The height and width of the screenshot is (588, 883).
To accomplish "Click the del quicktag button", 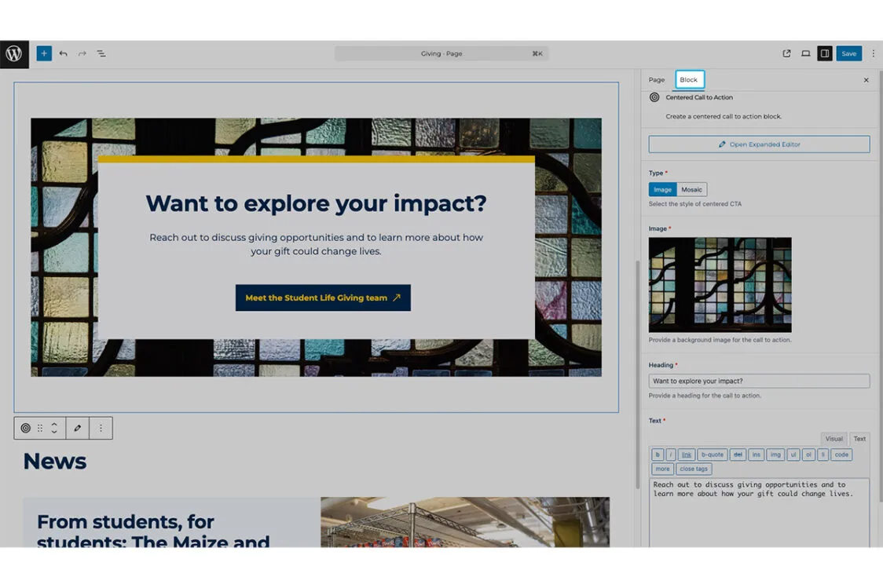I will tap(738, 455).
